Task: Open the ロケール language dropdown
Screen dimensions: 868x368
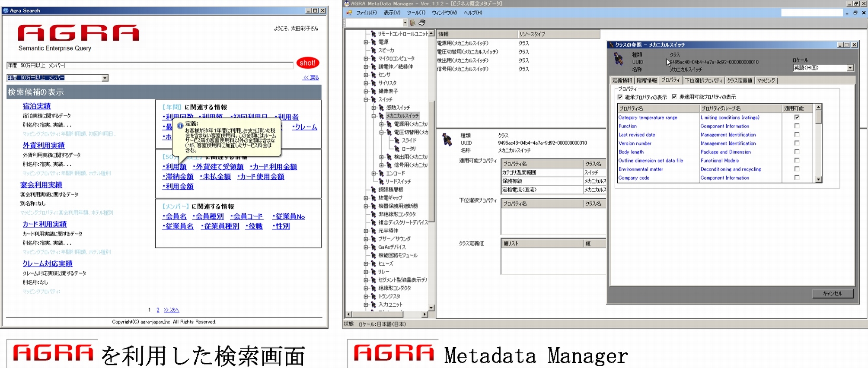Action: [x=850, y=68]
